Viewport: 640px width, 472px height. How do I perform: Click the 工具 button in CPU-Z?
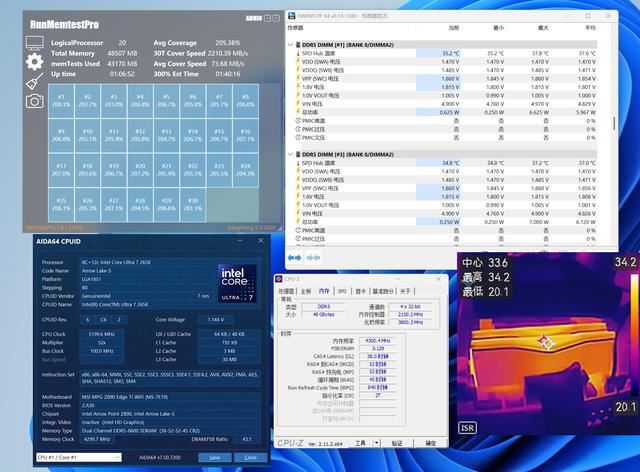click(x=360, y=443)
